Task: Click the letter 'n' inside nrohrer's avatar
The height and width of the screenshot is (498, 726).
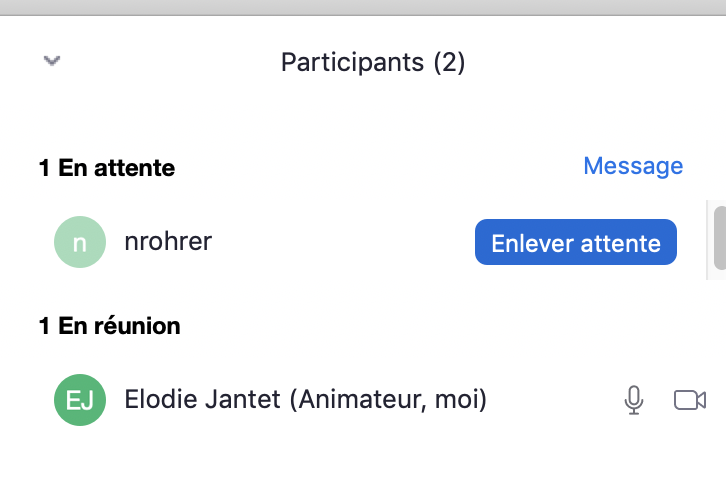Action: (x=79, y=242)
